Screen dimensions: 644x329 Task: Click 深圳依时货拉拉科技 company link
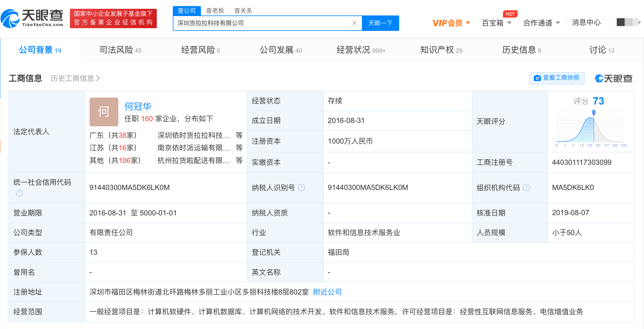pos(194,135)
